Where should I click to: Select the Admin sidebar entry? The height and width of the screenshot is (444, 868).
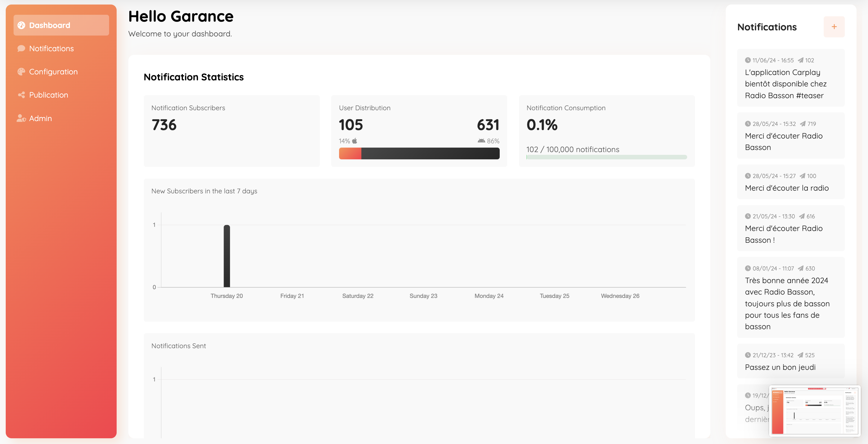pyautogui.click(x=40, y=118)
